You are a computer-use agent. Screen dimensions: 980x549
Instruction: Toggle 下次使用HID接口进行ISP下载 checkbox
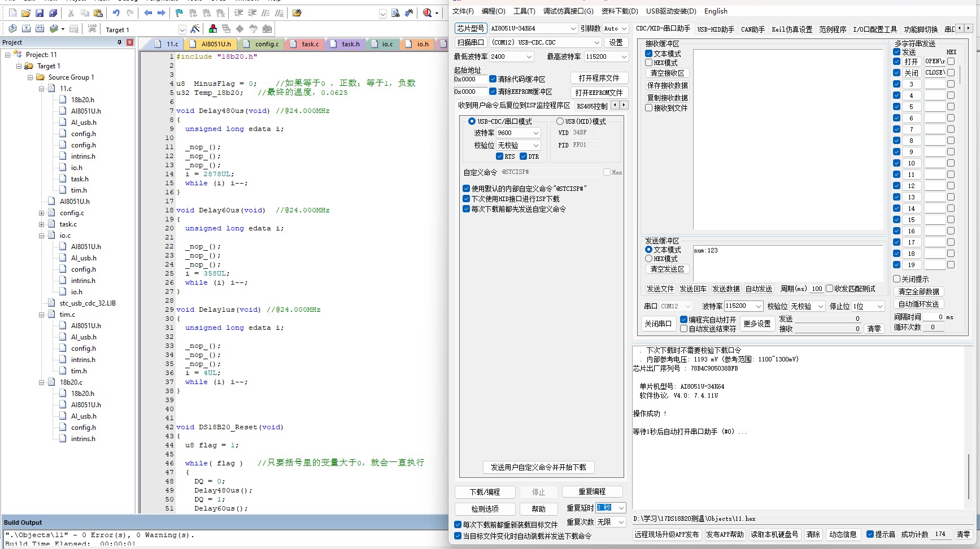coord(466,199)
